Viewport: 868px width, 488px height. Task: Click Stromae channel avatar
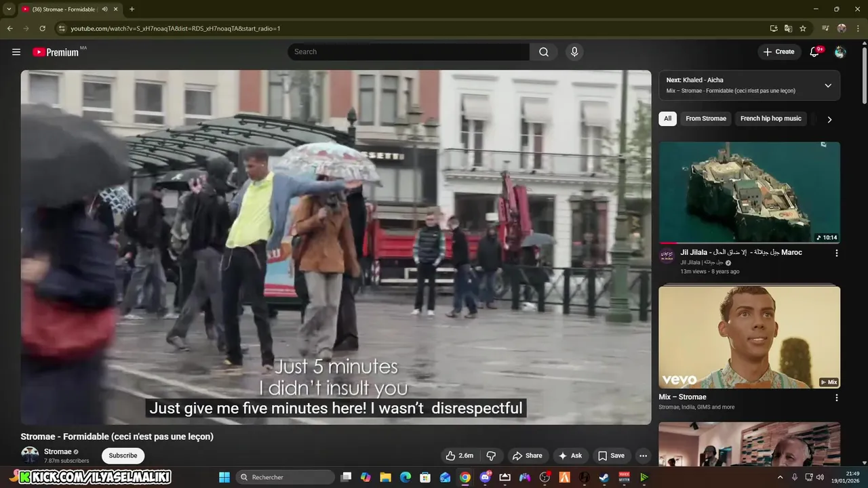tap(30, 455)
